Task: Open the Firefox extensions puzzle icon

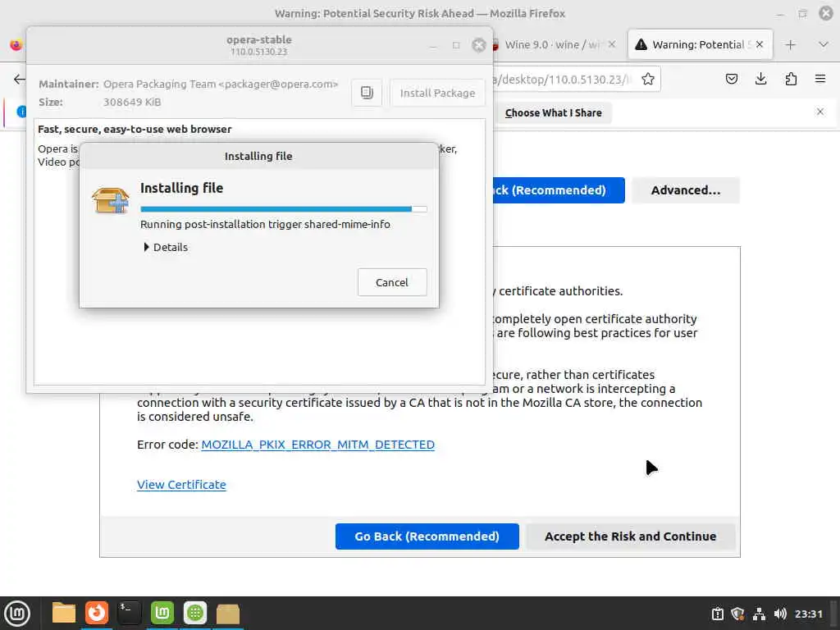Action: (x=791, y=80)
